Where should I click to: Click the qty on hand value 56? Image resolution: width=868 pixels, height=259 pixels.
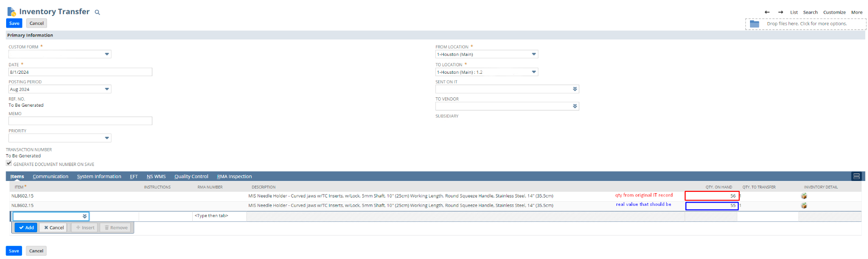coord(733,196)
